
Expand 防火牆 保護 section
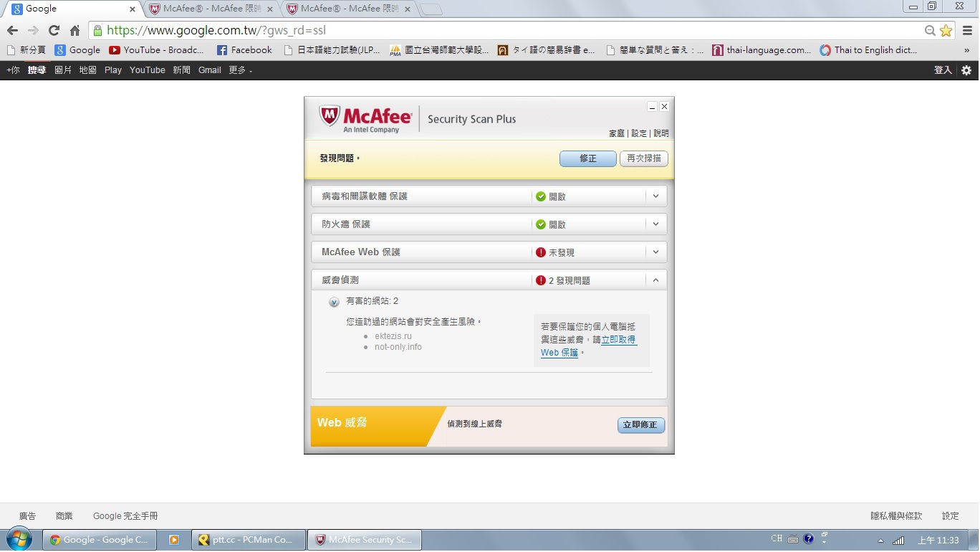coord(655,224)
